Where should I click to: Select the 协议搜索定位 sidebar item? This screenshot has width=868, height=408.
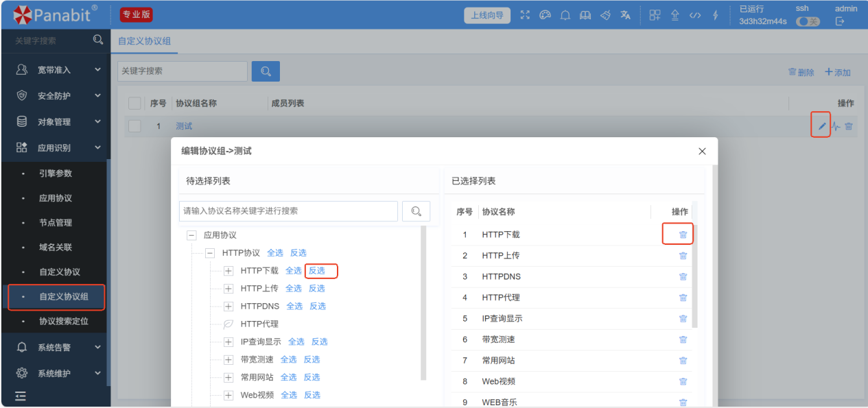point(64,322)
